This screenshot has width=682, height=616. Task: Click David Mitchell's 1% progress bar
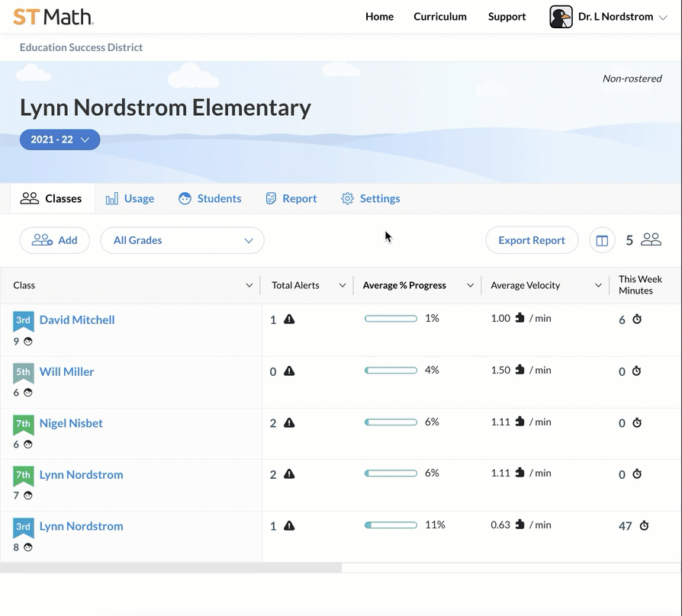(x=391, y=319)
